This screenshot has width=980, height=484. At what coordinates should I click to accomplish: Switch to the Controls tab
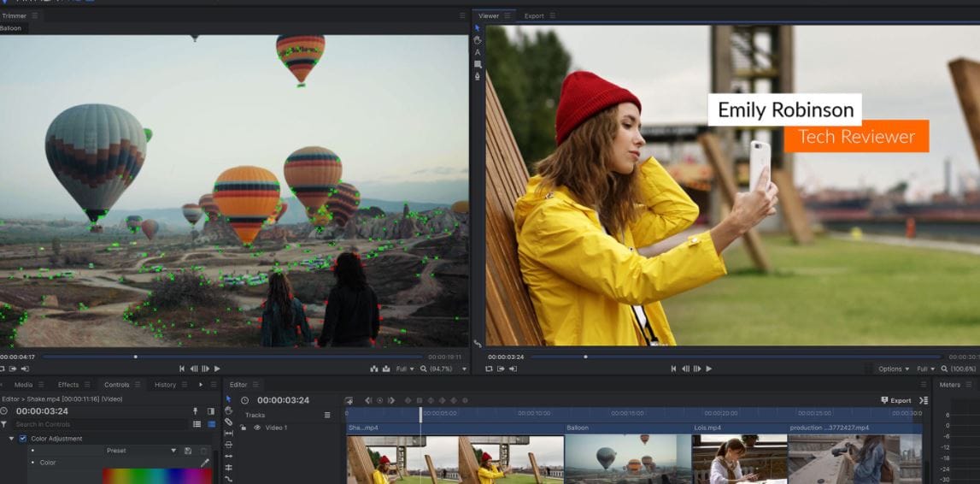pyautogui.click(x=116, y=385)
